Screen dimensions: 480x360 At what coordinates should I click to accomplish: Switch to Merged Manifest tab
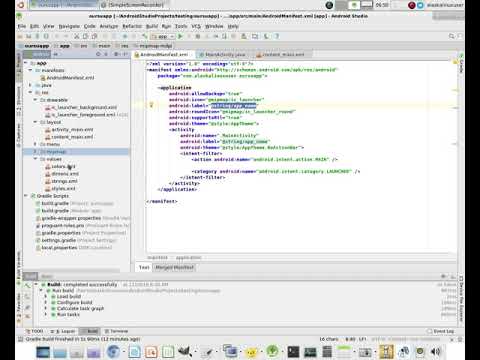174,267
